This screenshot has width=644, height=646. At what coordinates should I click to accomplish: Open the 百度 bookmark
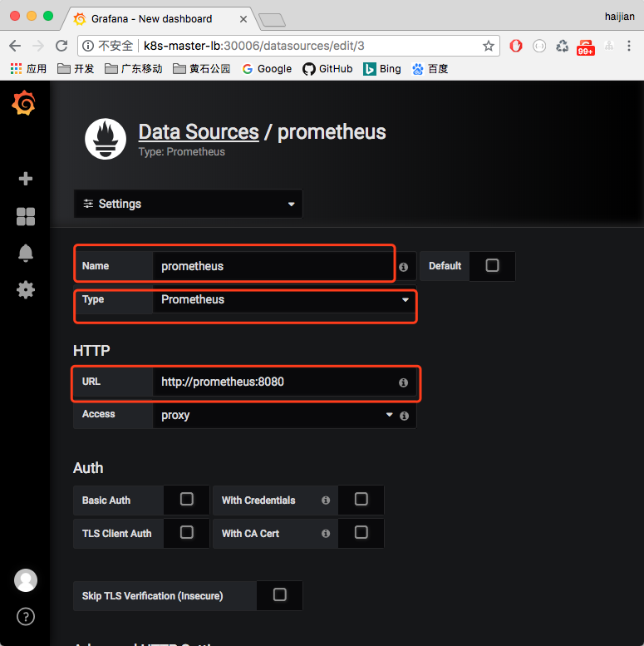(x=430, y=69)
